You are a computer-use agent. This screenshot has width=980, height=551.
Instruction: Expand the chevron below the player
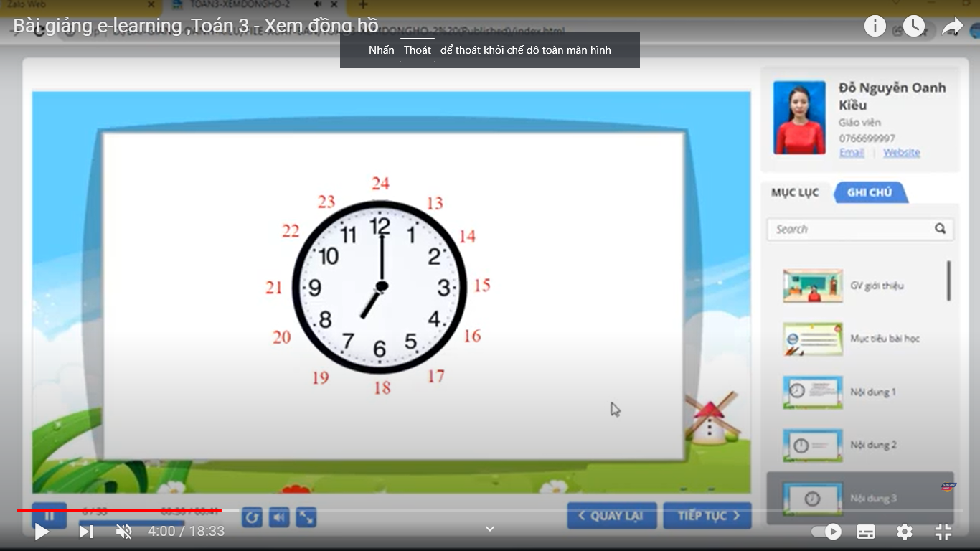tap(490, 529)
